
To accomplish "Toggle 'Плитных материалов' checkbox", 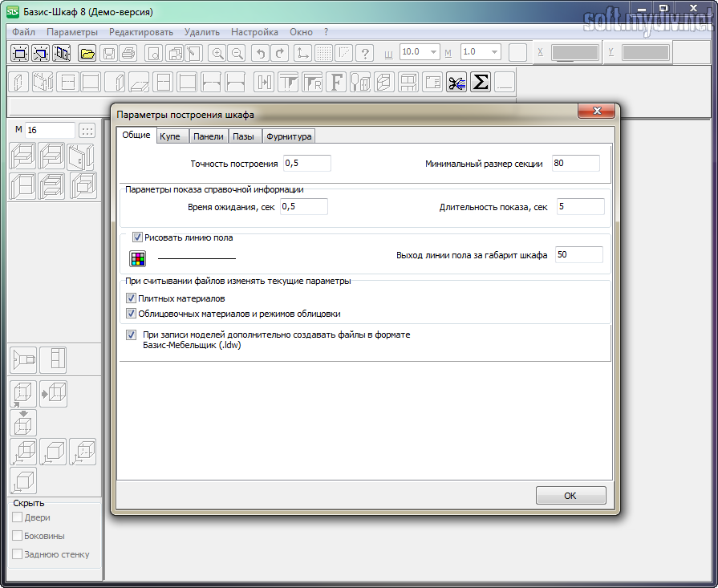I will click(132, 298).
